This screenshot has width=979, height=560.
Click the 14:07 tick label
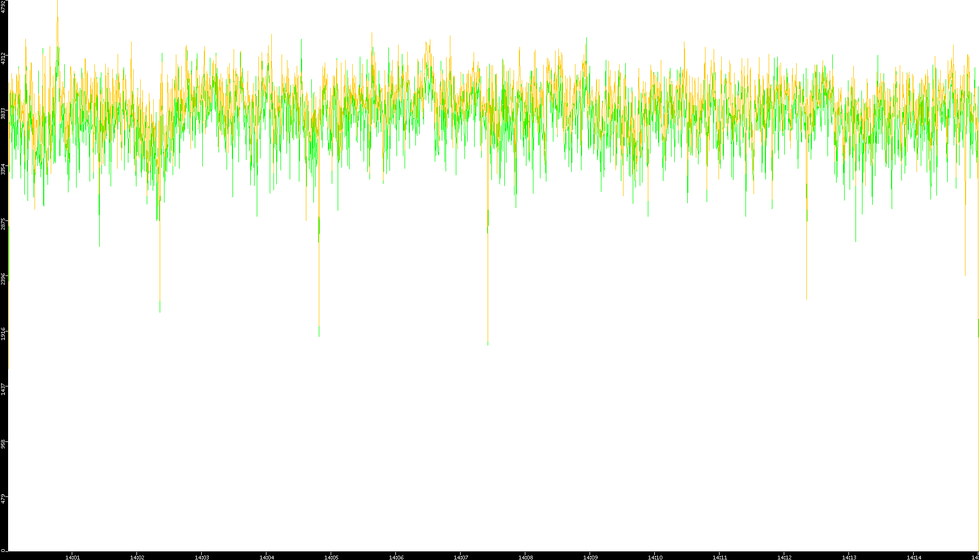click(x=461, y=557)
